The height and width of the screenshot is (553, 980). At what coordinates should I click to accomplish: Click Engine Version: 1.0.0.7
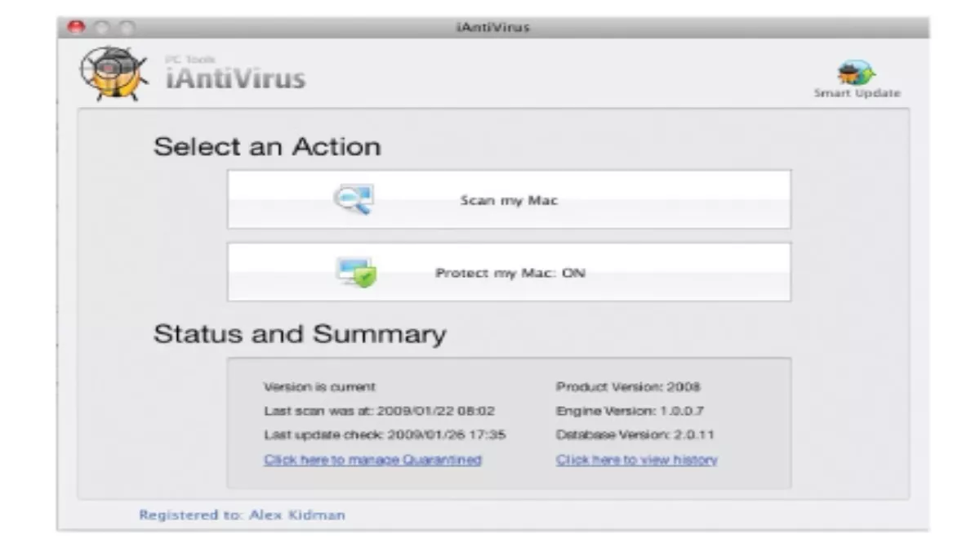tap(630, 411)
